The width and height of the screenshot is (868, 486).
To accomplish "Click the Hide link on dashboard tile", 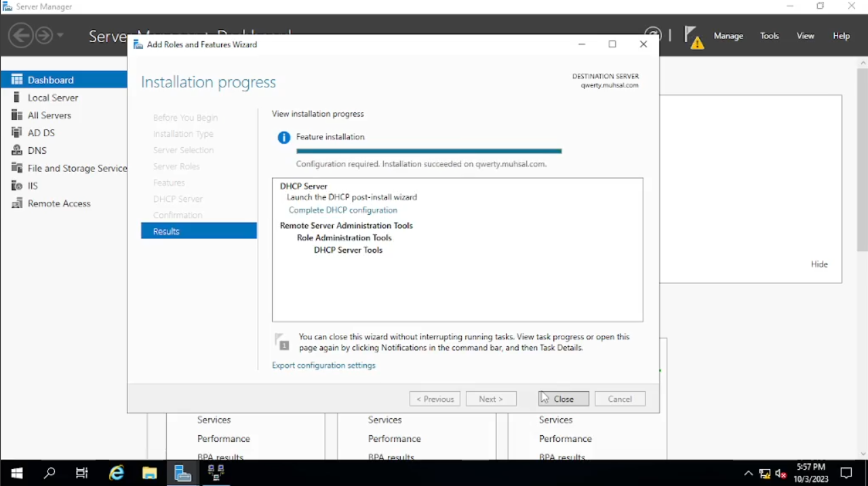I will coord(819,264).
